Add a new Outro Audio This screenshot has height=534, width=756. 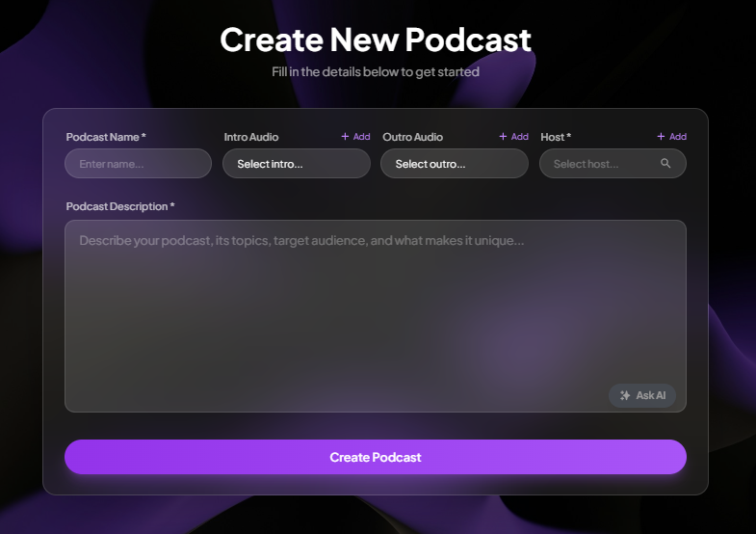click(513, 137)
